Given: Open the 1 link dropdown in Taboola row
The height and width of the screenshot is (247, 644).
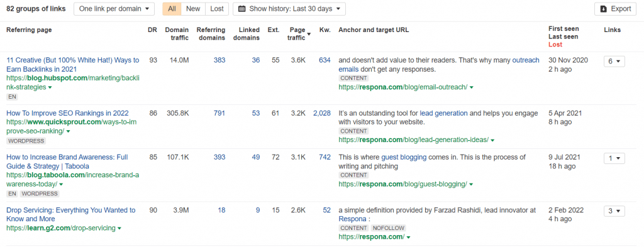Looking at the screenshot, I should click(x=614, y=158).
